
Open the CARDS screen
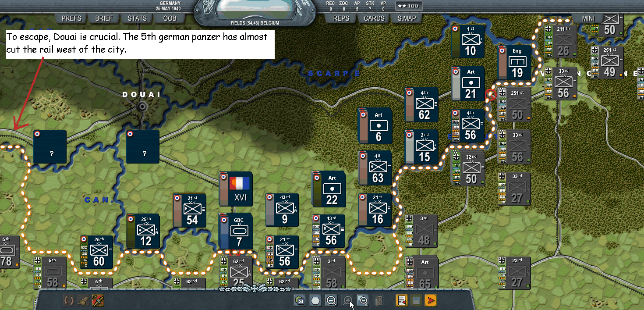[x=374, y=18]
